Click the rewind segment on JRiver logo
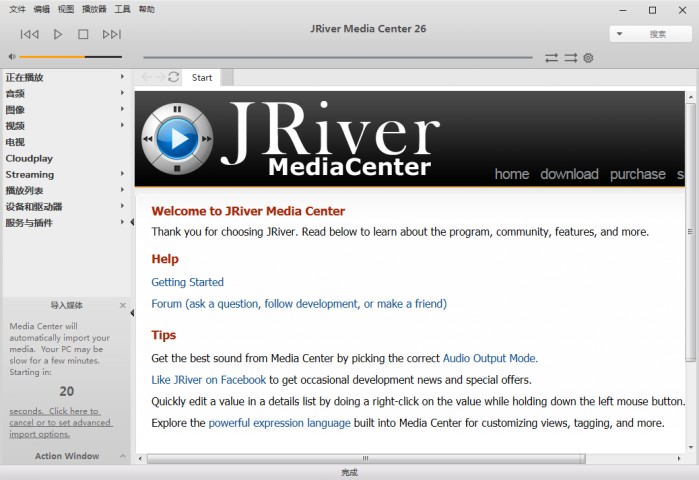The width and height of the screenshot is (699, 480). point(148,139)
